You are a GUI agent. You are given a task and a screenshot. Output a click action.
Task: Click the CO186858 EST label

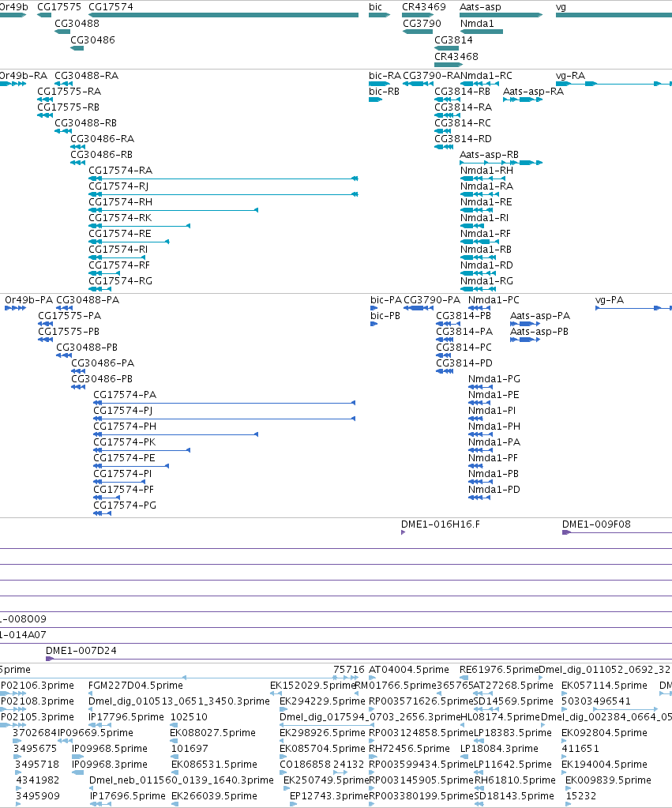pos(305,765)
